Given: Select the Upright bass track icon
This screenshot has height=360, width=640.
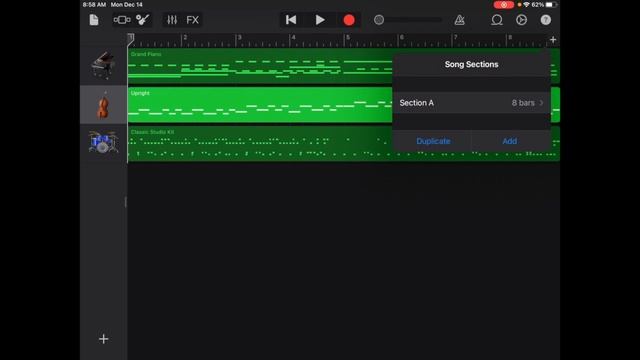Looking at the screenshot, I should pyautogui.click(x=103, y=105).
